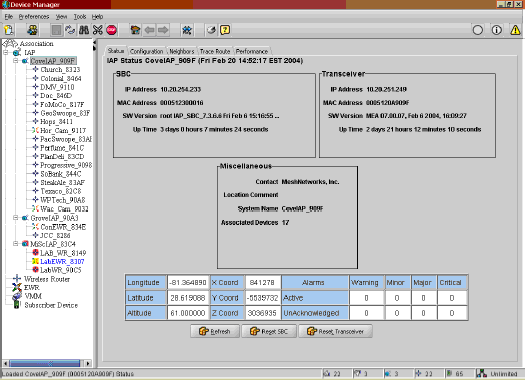Click the tree scrollbar left arrow
The width and height of the screenshot is (525, 380).
[x=5, y=363]
